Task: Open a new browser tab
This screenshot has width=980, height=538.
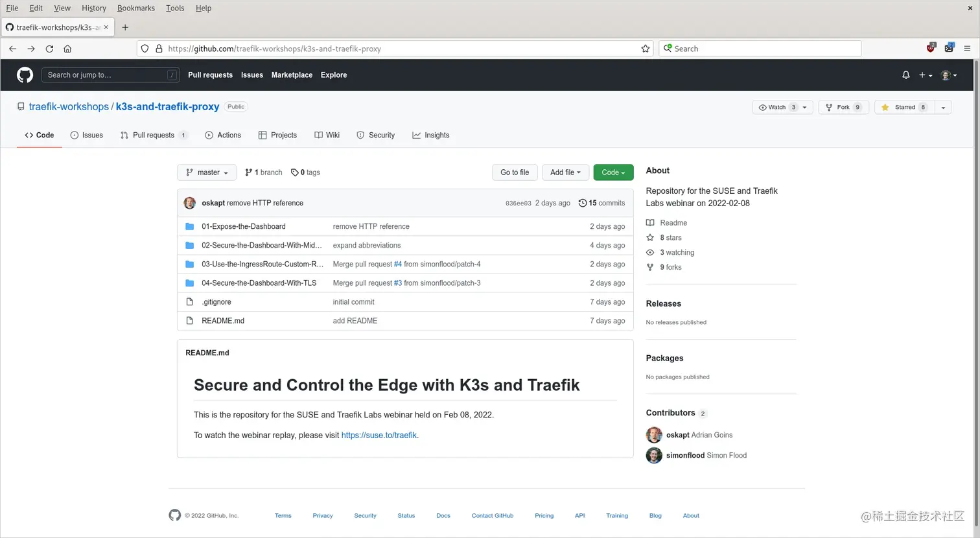Action: pos(125,27)
